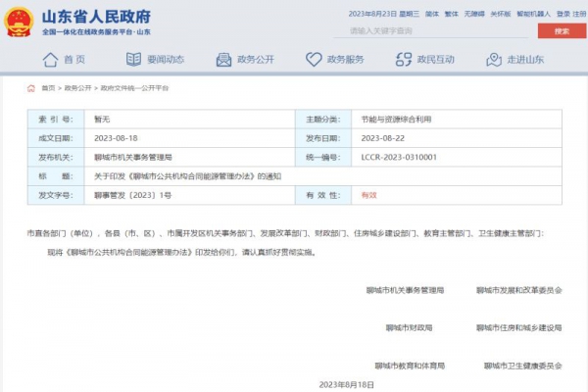Click the envelope icon beside 政务公开
The height and width of the screenshot is (392, 588).
pyautogui.click(x=223, y=60)
